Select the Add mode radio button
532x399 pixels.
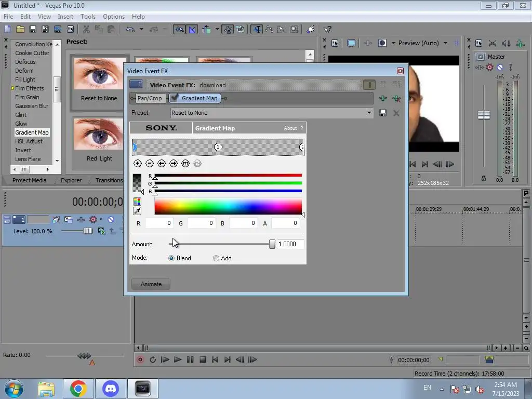tap(216, 258)
